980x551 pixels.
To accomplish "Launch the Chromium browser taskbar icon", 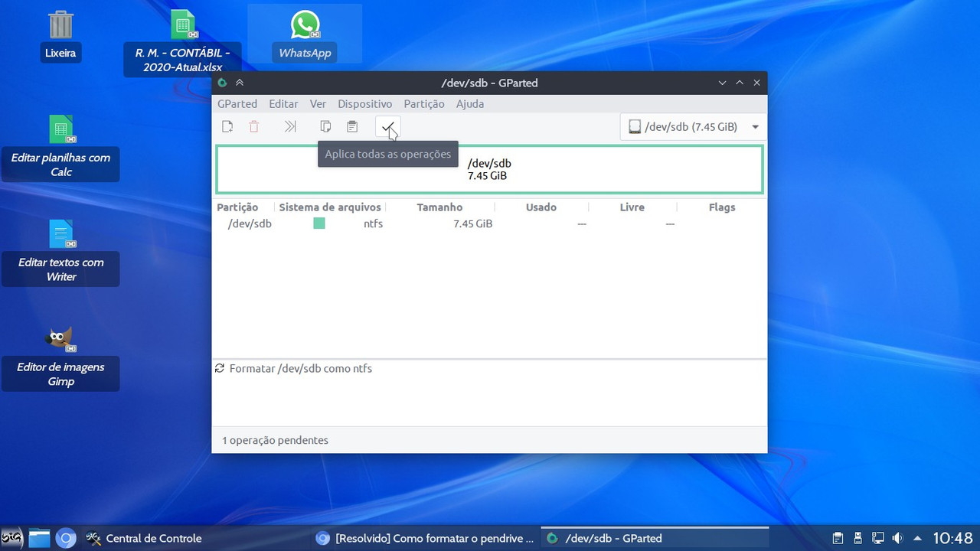I will [x=66, y=539].
